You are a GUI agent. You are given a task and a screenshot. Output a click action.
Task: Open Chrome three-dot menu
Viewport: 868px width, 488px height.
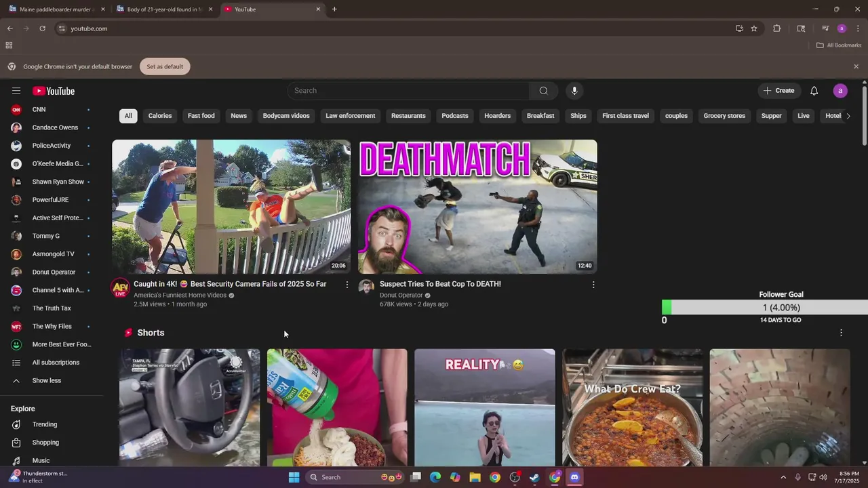[858, 28]
